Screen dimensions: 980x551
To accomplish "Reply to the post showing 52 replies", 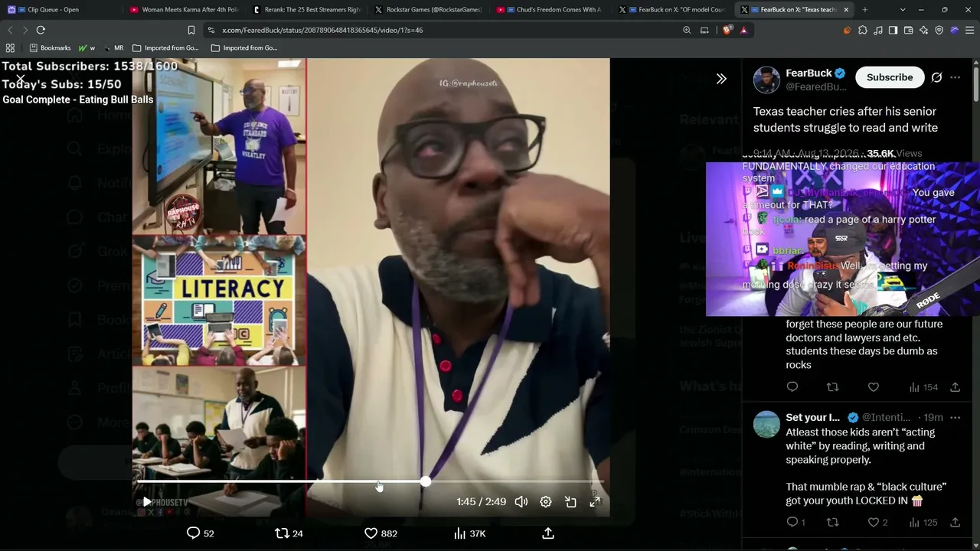I will click(x=200, y=533).
